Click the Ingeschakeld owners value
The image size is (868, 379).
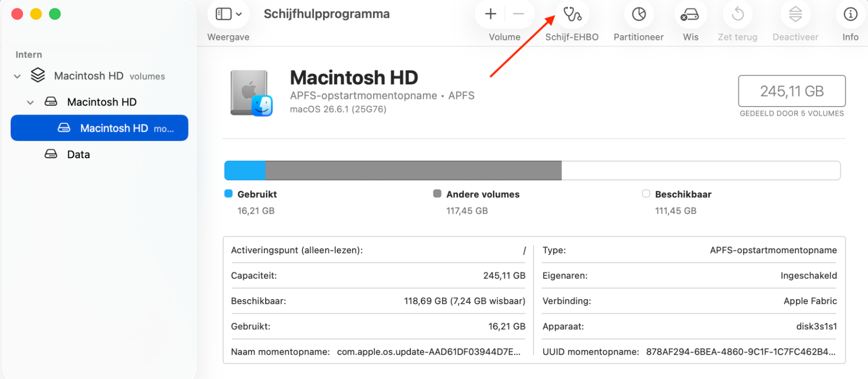click(x=809, y=276)
